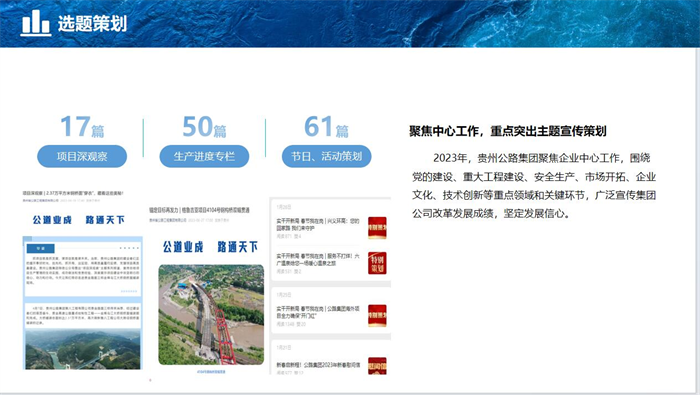Click the 公道业成 路通天下 banner above bridge photo
The image size is (700, 395).
pyautogui.click(x=210, y=247)
